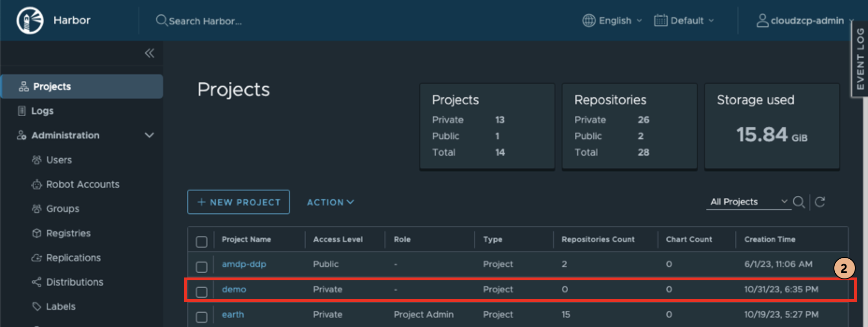Click the 10/31/23, 6:35 PM creation time

(781, 289)
